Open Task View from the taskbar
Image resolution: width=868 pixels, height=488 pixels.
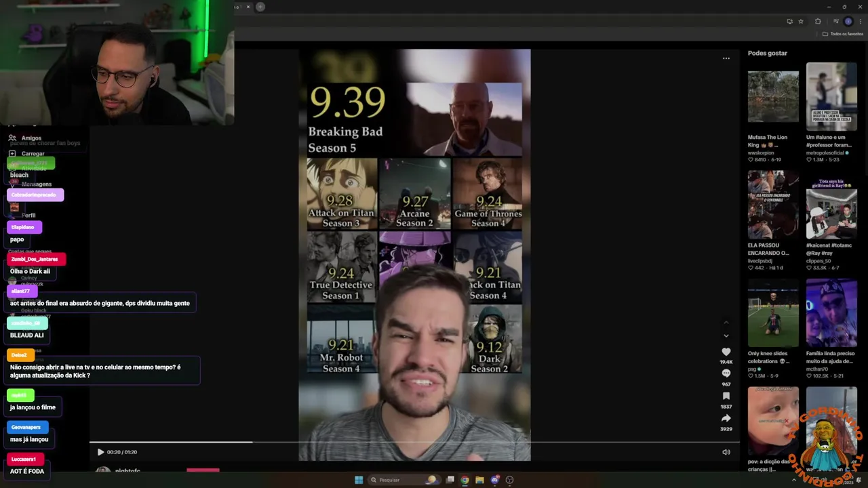tap(450, 480)
